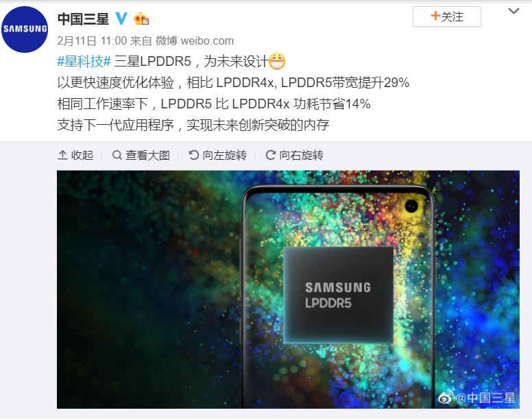Expand the post options chevron menu
Viewport: 532px width, 419px height.
point(513,11)
